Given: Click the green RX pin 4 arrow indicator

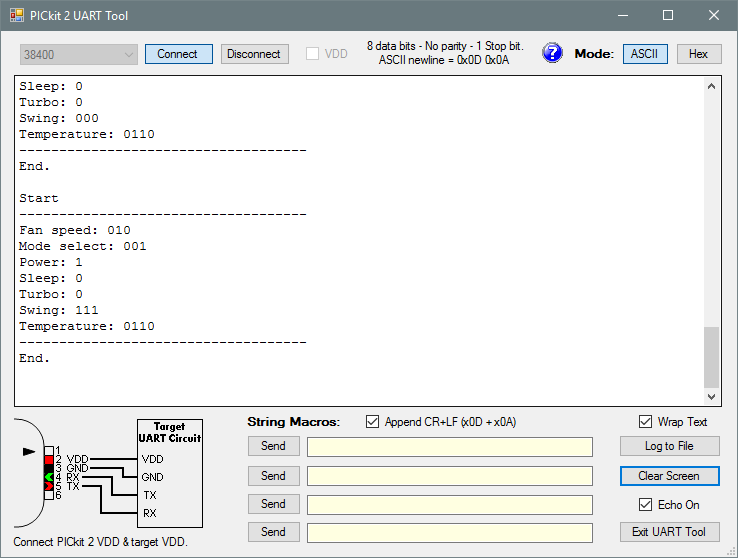Looking at the screenshot, I should pos(49,477).
